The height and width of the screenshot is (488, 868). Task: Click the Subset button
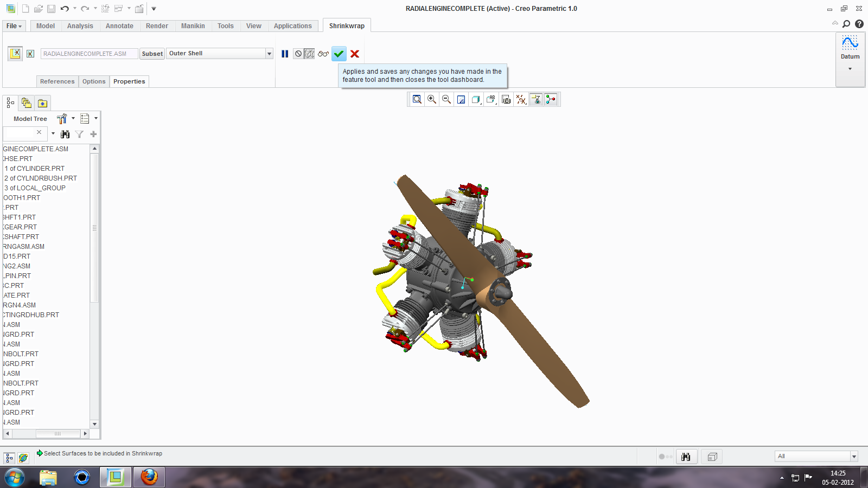click(152, 54)
